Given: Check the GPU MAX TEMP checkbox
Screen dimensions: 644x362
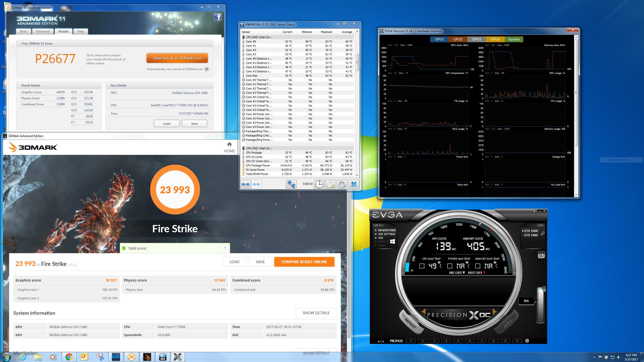Looking at the screenshot, I should pyautogui.click(x=422, y=266).
